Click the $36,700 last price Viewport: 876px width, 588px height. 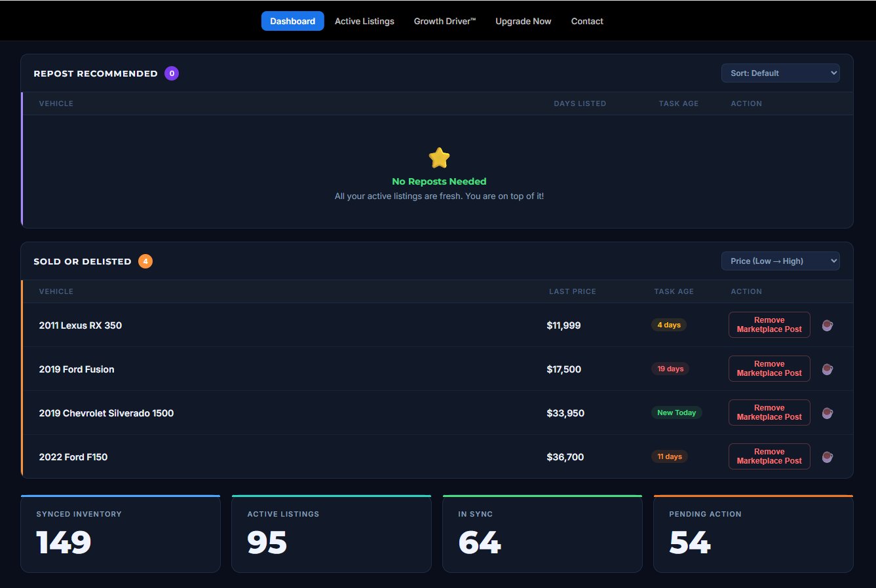coord(565,457)
